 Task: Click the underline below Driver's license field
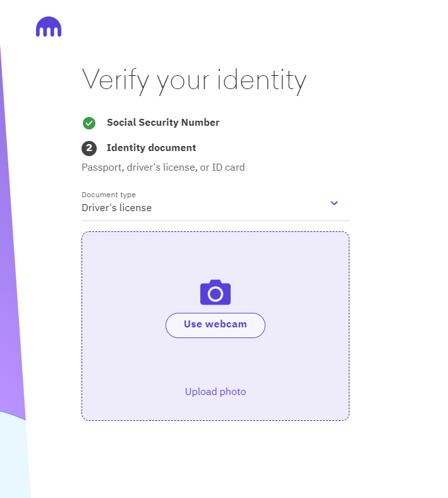(215, 221)
